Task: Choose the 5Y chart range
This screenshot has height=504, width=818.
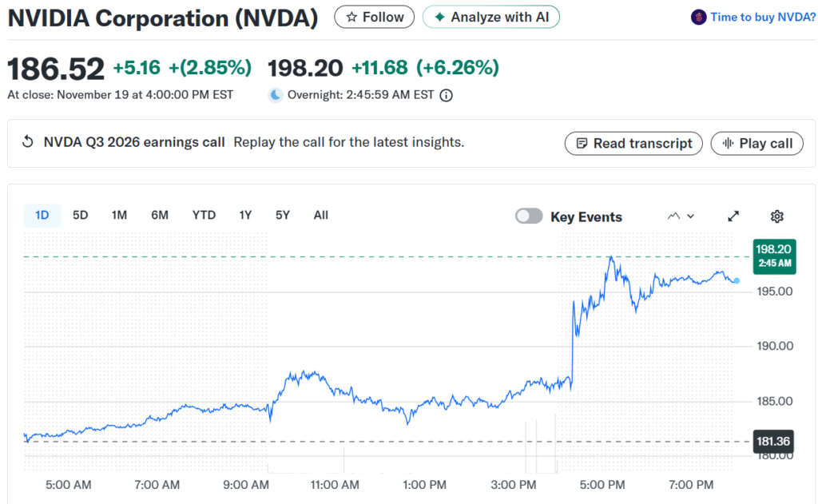Action: (283, 215)
